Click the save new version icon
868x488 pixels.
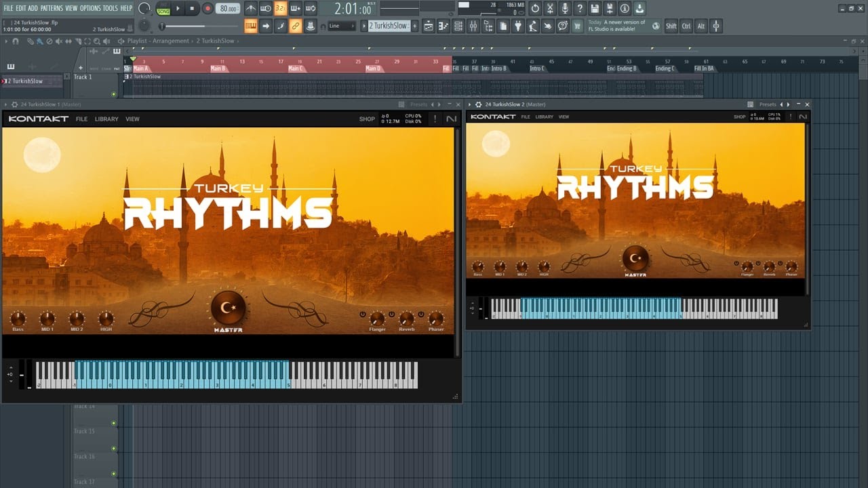(x=610, y=8)
